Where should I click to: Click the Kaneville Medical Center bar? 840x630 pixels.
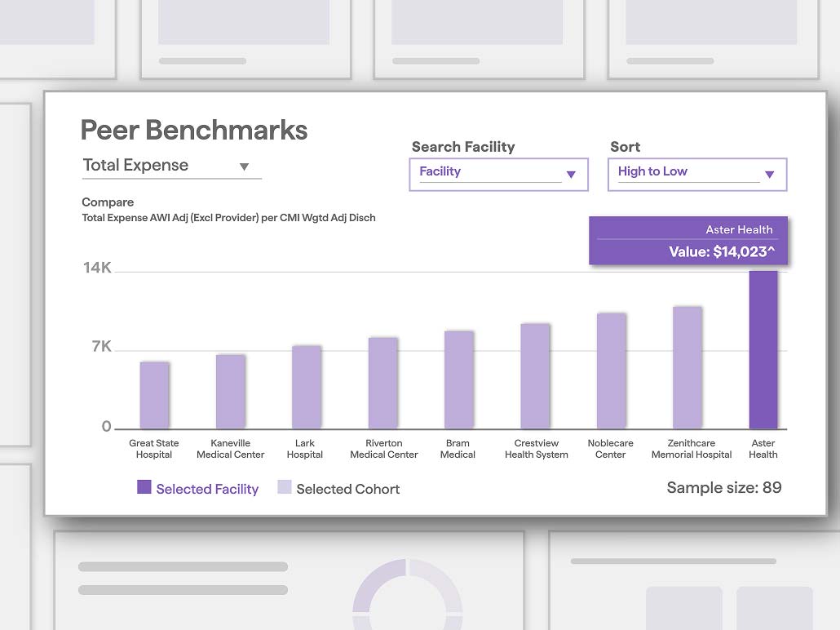(x=231, y=392)
